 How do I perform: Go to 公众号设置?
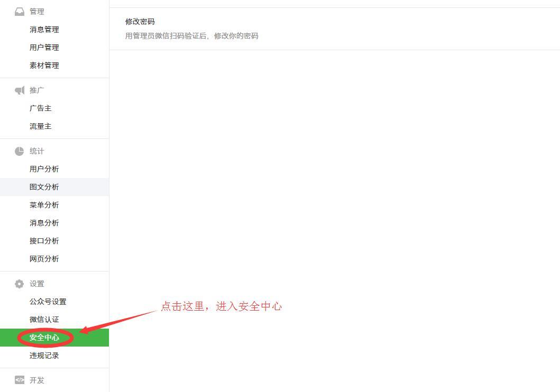[x=48, y=302]
